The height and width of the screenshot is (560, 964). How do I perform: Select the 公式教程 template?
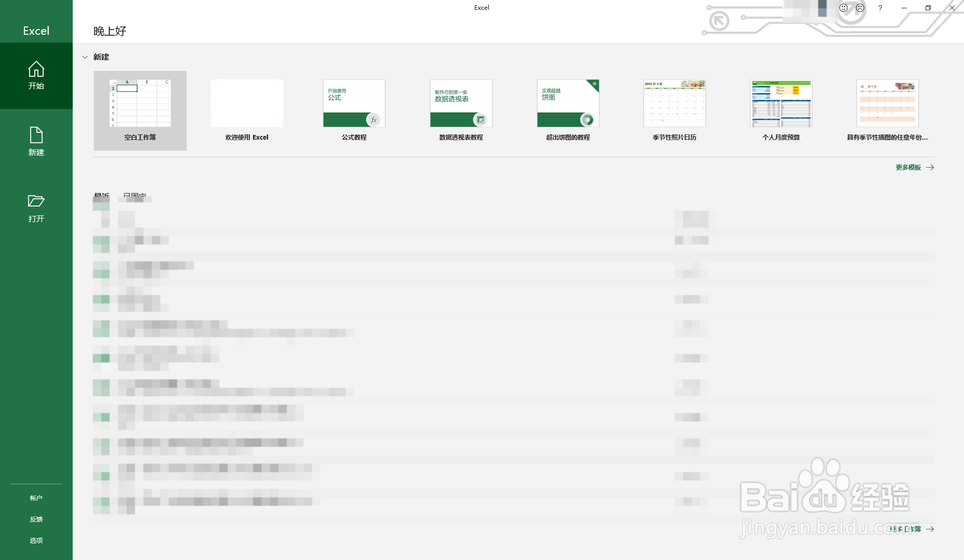tap(354, 111)
